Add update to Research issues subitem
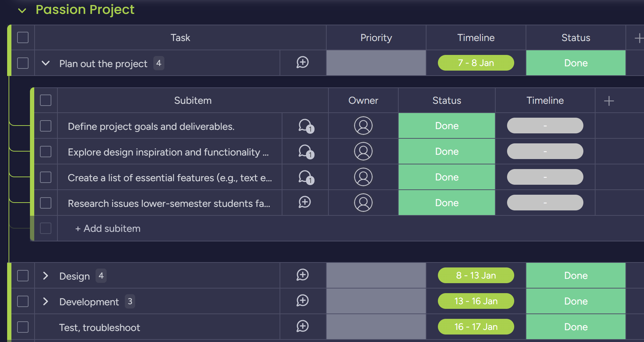 [305, 203]
